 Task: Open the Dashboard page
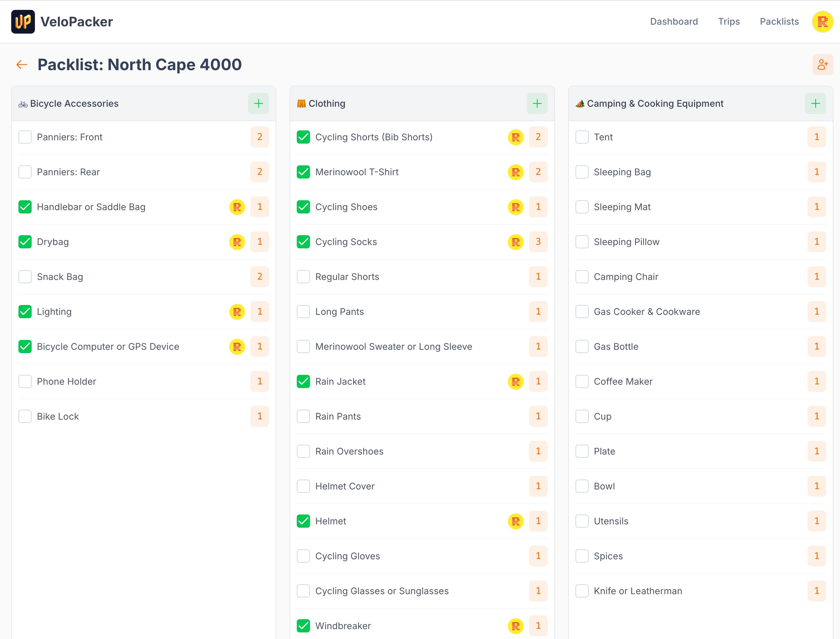click(x=674, y=22)
